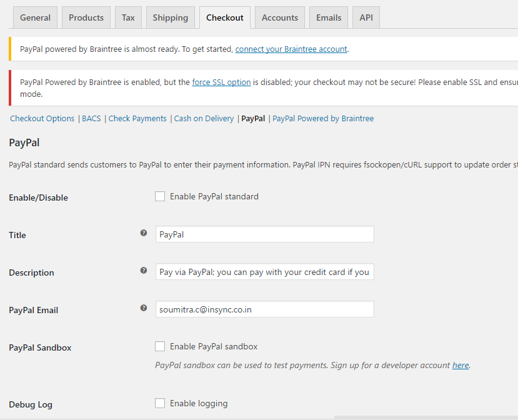Toggle the Enable logging checkbox
This screenshot has height=420, width=518.
point(160,403)
